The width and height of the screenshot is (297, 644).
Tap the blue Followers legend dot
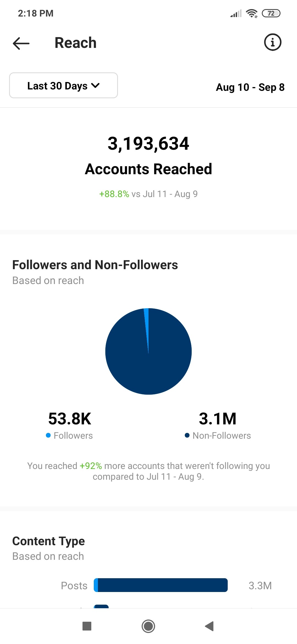(x=48, y=435)
